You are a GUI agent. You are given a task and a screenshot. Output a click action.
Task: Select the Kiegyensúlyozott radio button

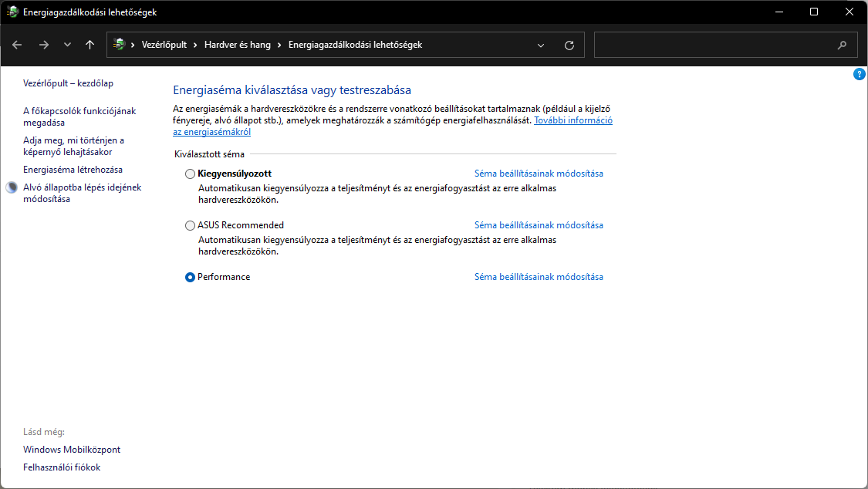[190, 174]
